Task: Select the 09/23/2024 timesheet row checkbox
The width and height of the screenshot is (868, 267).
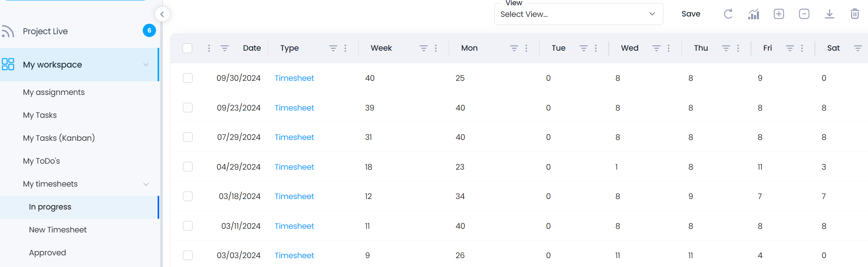Action: pos(188,108)
